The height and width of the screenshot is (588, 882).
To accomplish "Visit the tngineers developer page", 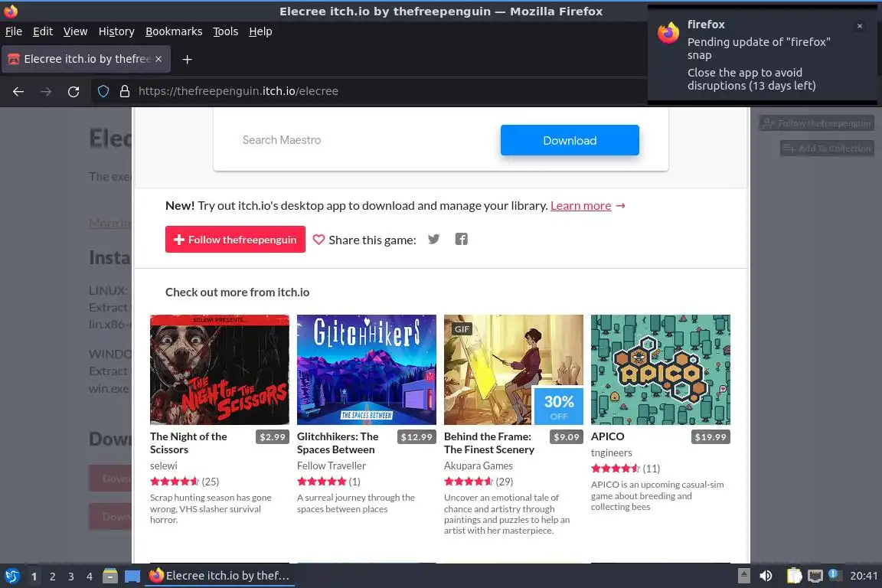I will click(x=612, y=453).
